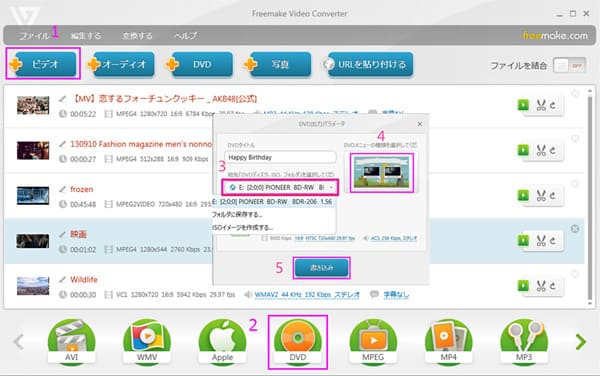The height and width of the screenshot is (376, 600).
Task: Click inside the Happy Birthday DVD title field
Action: (x=280, y=157)
